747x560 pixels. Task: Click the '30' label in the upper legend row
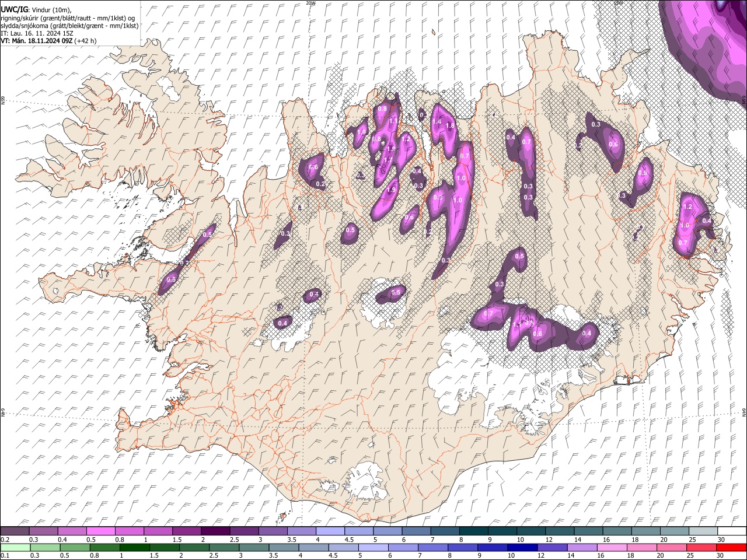(721, 540)
